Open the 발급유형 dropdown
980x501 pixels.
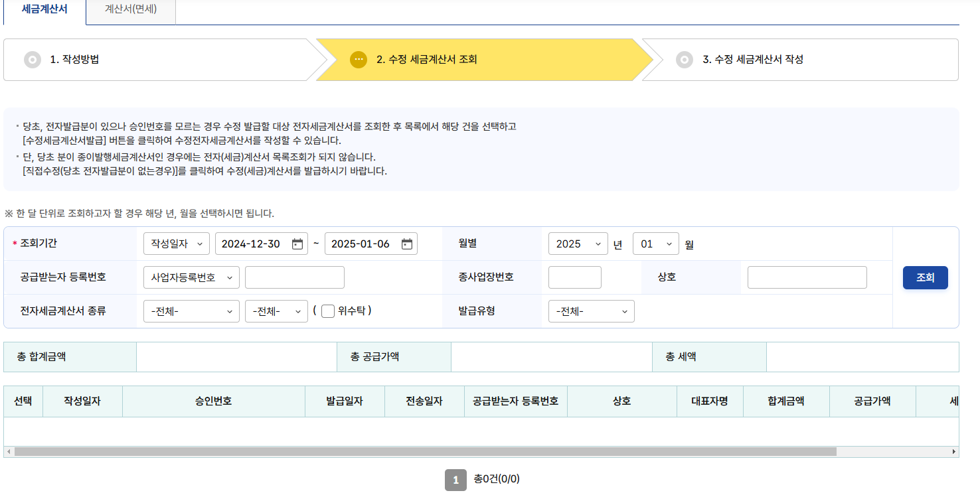point(591,311)
